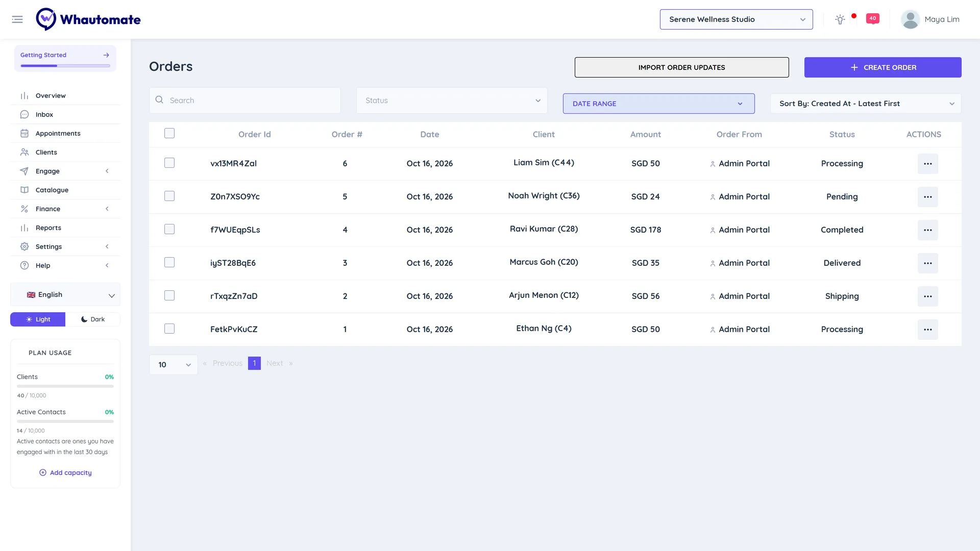Click IMPORT ORDER UPDATES button
This screenshot has width=980, height=551.
click(x=681, y=67)
